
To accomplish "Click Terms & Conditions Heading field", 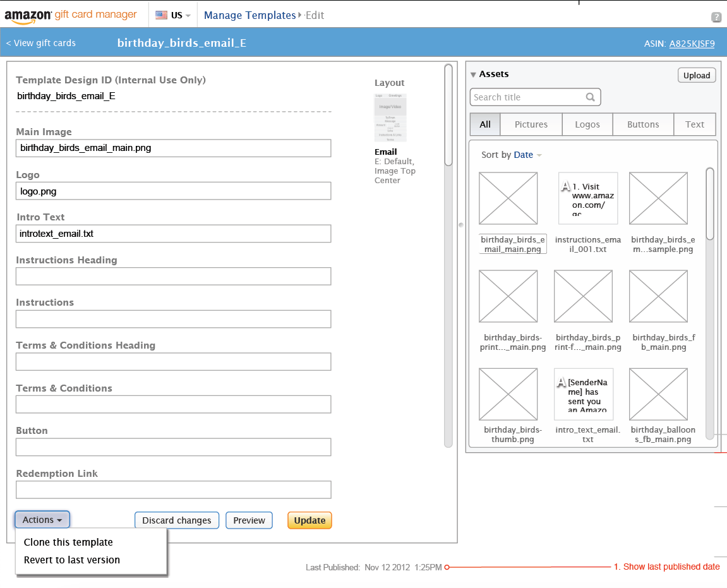I will 174,362.
